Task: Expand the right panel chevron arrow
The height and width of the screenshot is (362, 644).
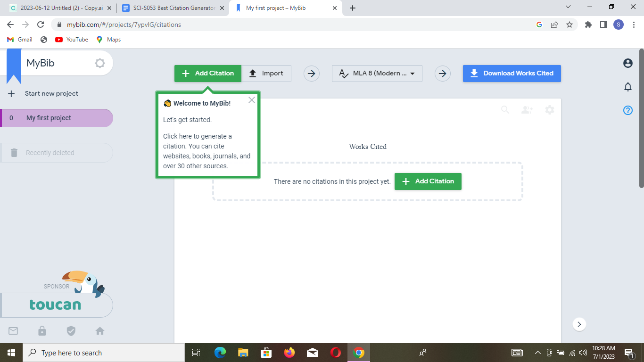Action: (x=579, y=324)
